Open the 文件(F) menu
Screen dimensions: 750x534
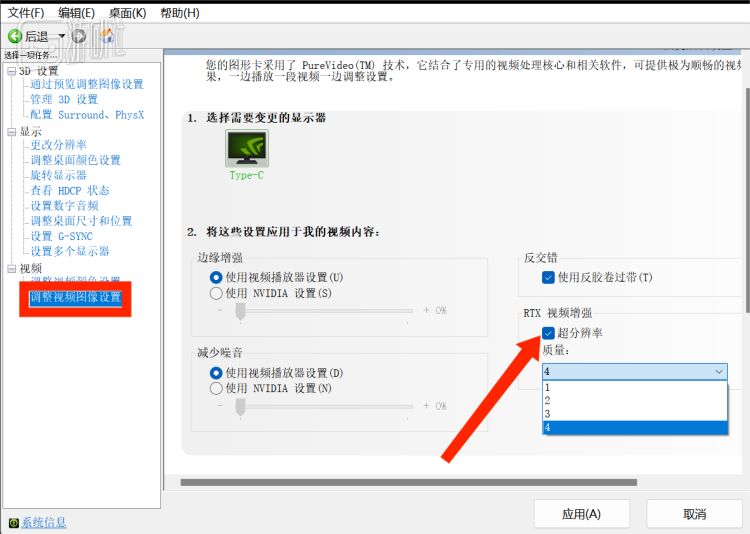tap(26, 13)
